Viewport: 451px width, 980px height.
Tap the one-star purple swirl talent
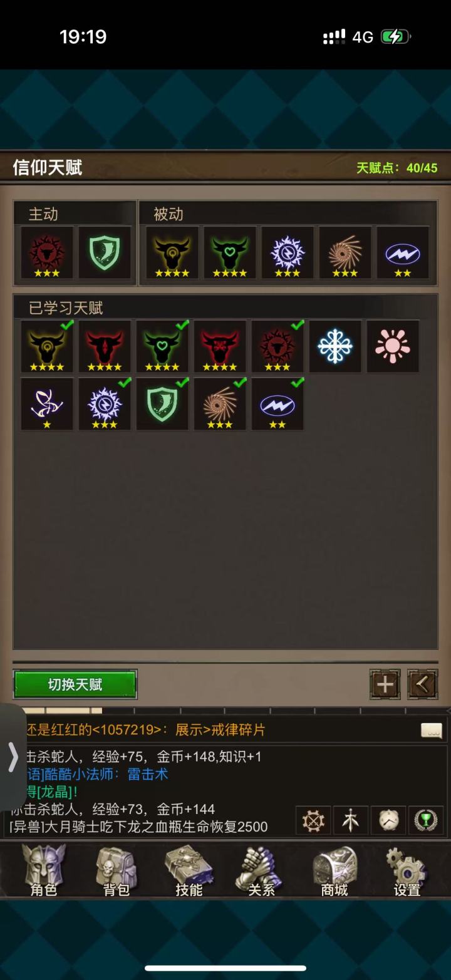[47, 404]
